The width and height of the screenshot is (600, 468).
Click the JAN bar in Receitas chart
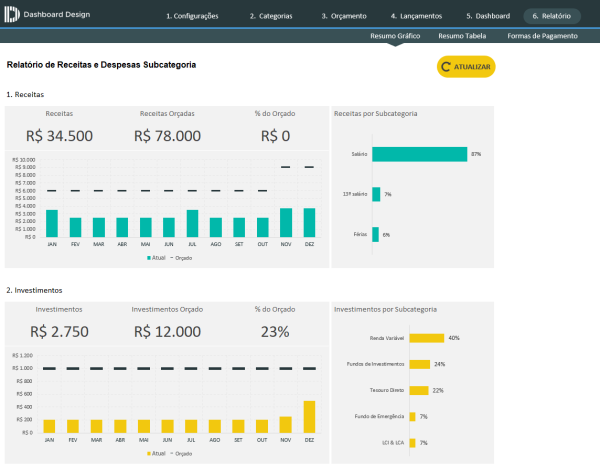52,223
